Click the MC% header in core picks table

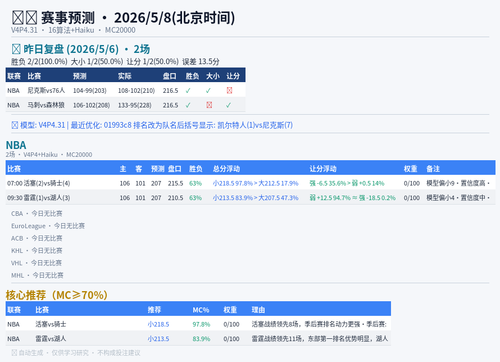pos(201,310)
